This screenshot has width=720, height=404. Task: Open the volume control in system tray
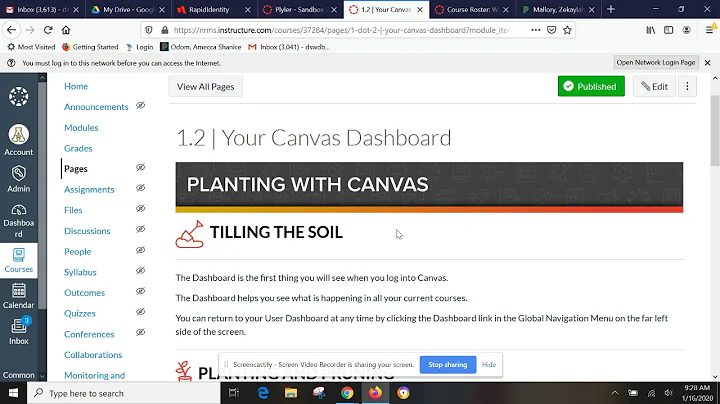click(x=669, y=393)
